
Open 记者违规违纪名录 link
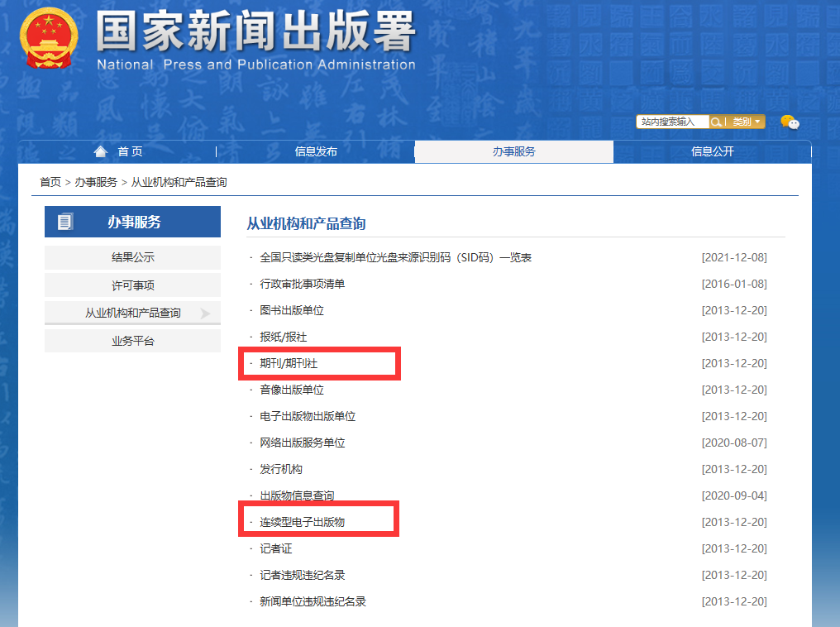[x=302, y=575]
